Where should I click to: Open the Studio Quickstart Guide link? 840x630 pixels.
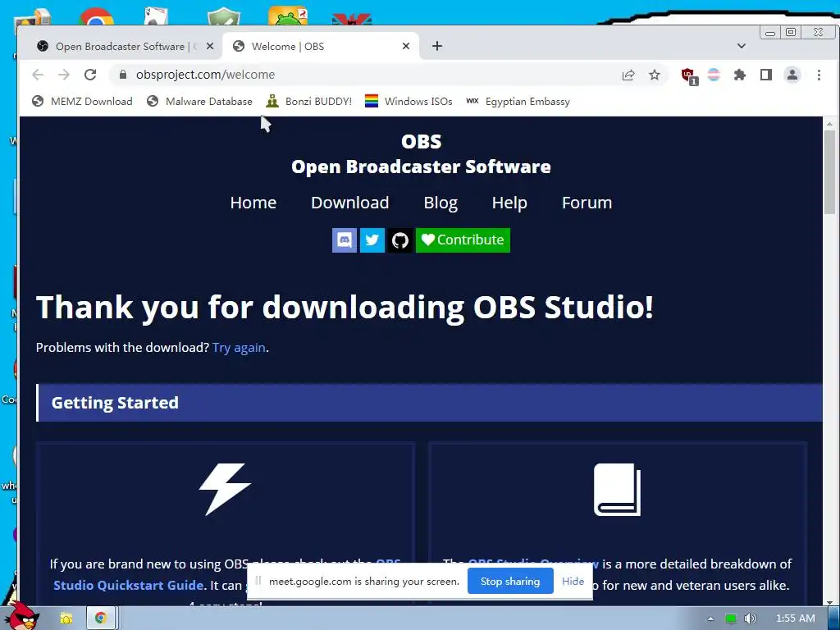click(x=128, y=585)
